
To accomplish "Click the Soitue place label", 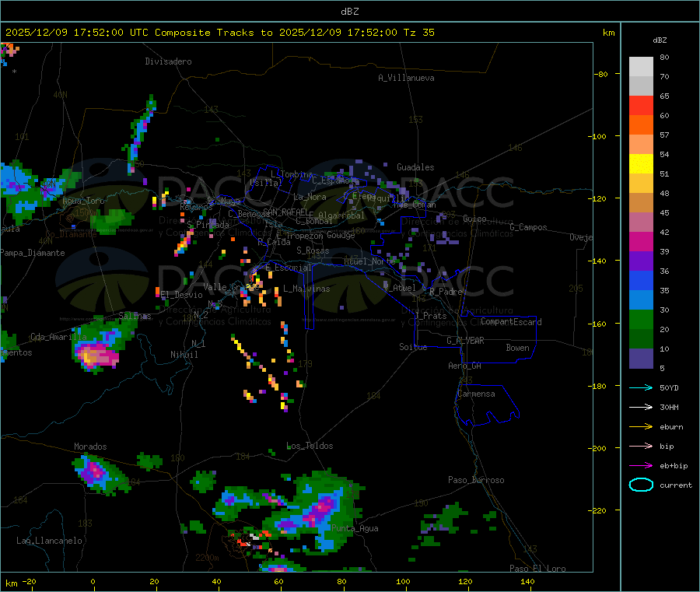I will (413, 347).
